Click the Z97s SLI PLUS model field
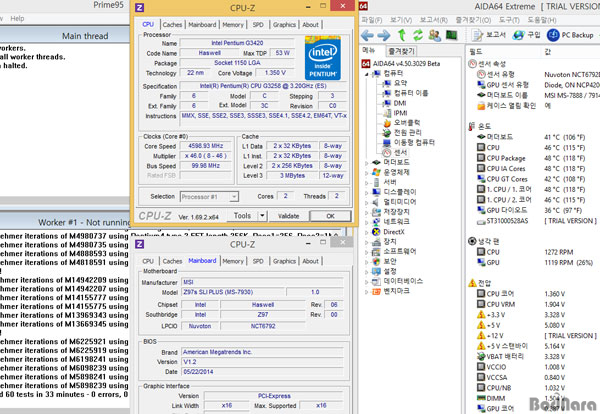 coord(233,292)
